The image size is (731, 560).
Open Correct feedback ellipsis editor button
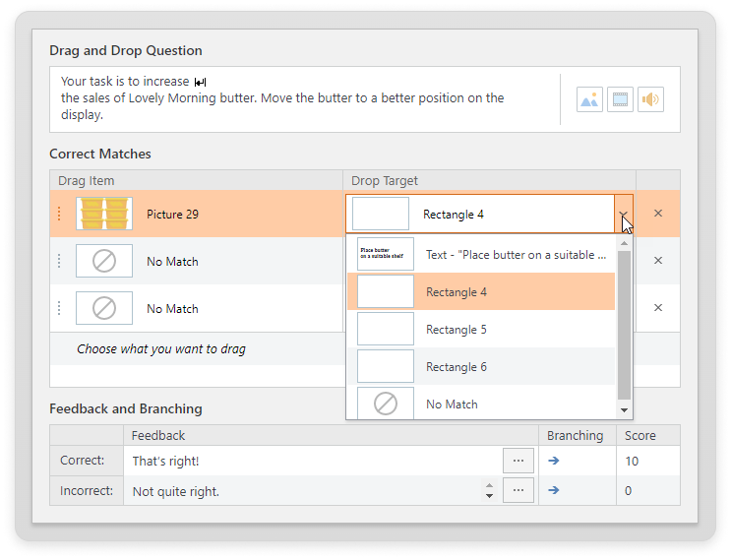click(518, 460)
